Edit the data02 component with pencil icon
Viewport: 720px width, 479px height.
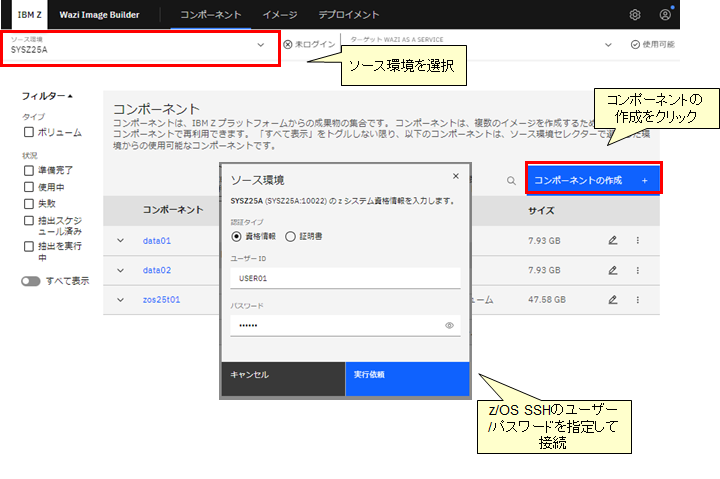point(613,270)
